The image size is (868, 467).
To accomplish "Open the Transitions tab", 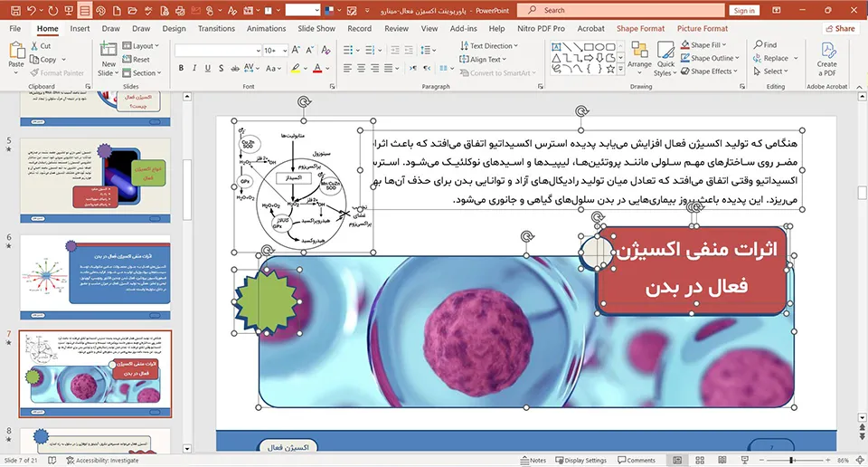I will click(216, 28).
